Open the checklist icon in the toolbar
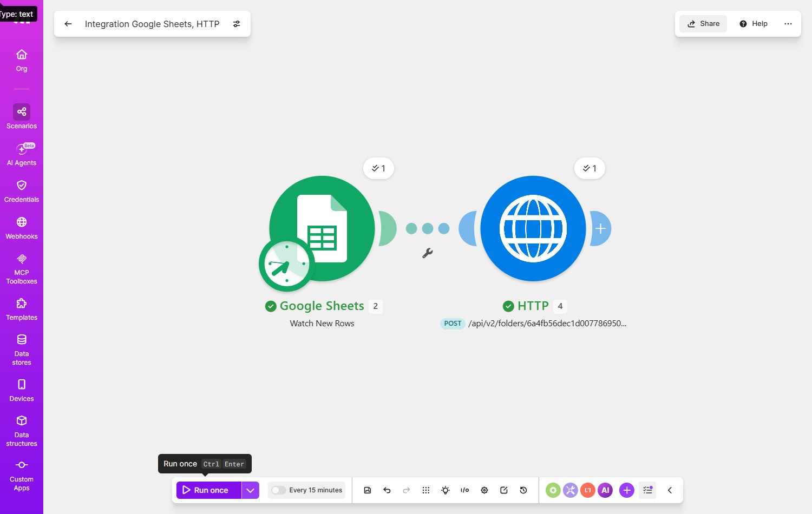 pos(647,490)
